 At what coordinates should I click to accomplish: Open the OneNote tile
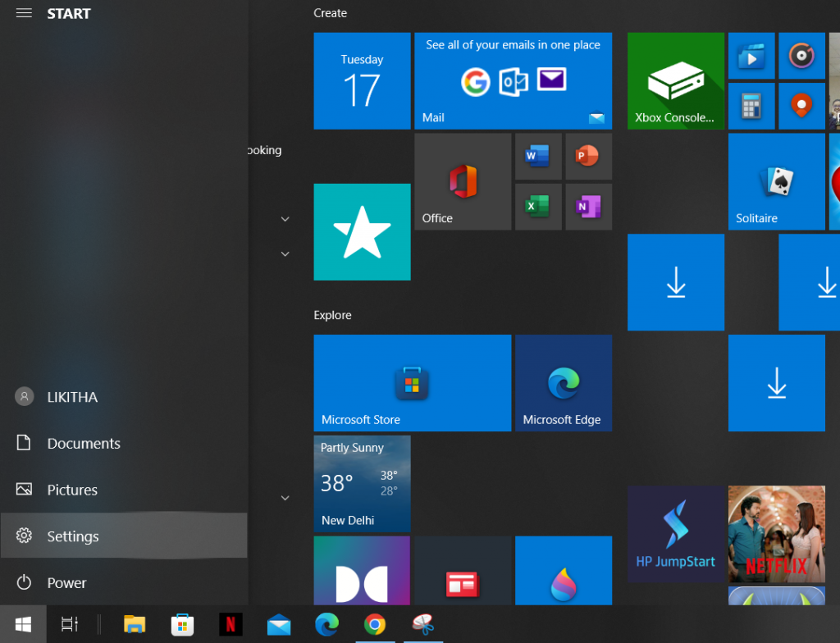pos(587,206)
